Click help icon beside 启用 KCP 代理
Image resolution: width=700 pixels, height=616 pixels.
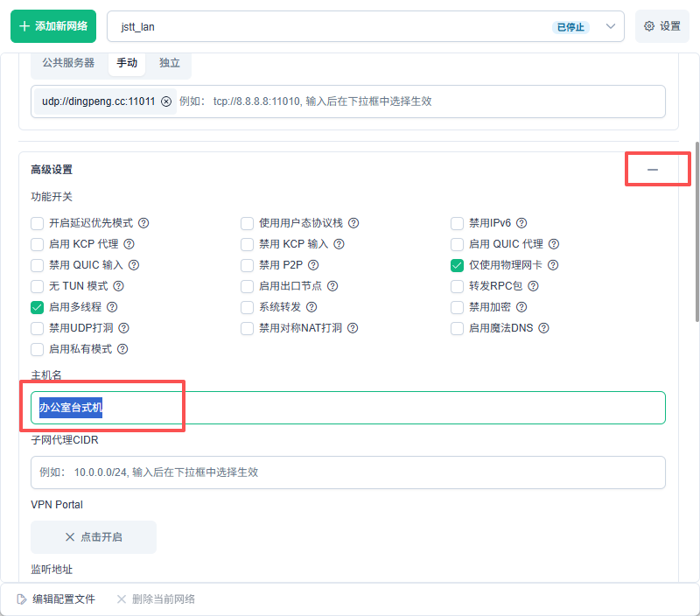tap(129, 244)
